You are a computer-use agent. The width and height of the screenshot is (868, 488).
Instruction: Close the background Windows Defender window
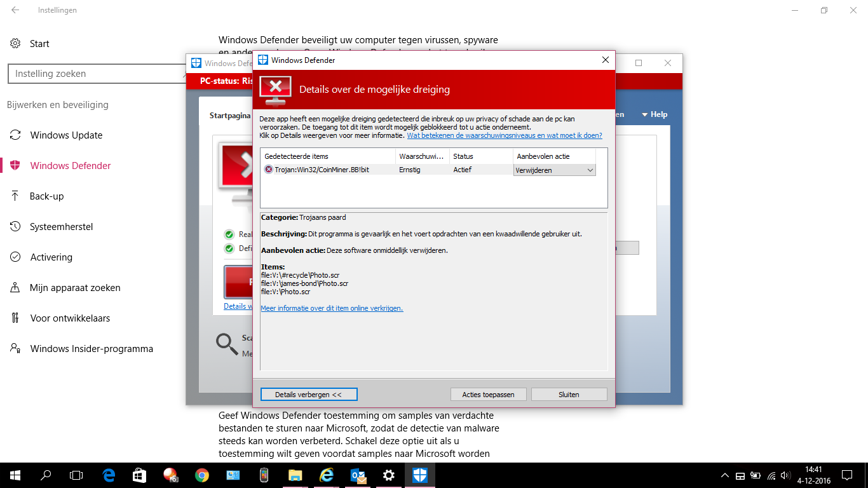point(668,63)
